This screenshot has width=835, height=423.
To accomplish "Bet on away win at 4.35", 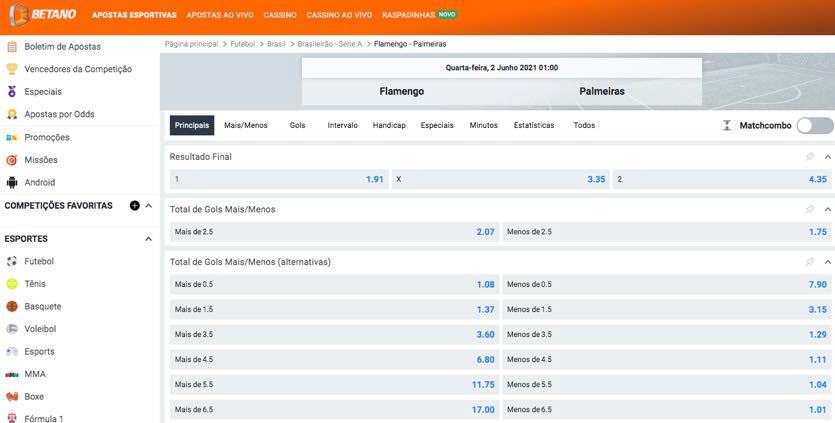I will point(722,180).
